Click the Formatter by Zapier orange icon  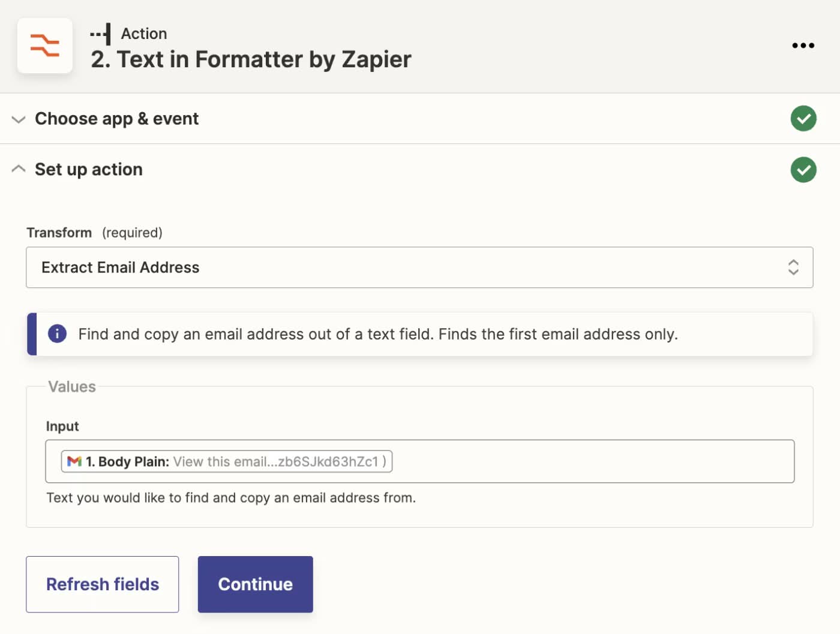coord(45,46)
